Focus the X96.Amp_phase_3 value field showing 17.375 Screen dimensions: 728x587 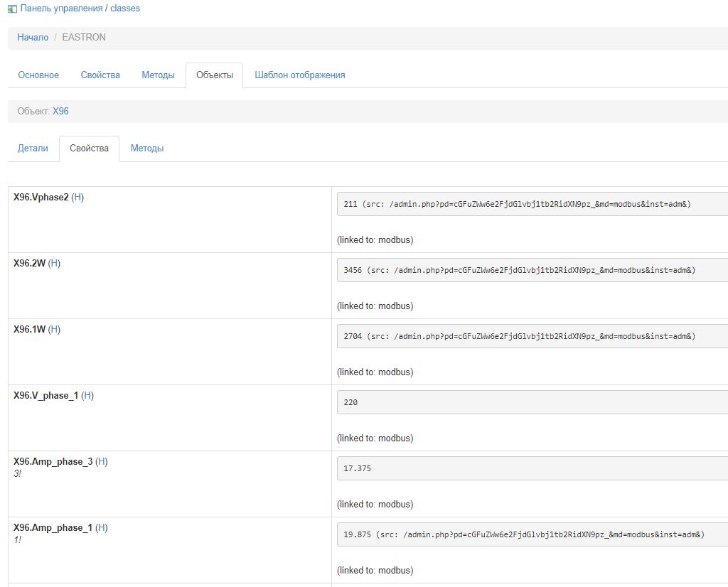[532, 468]
